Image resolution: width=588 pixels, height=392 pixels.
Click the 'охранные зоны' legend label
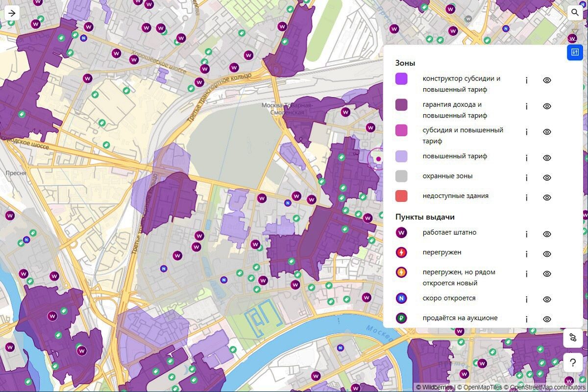[447, 176]
